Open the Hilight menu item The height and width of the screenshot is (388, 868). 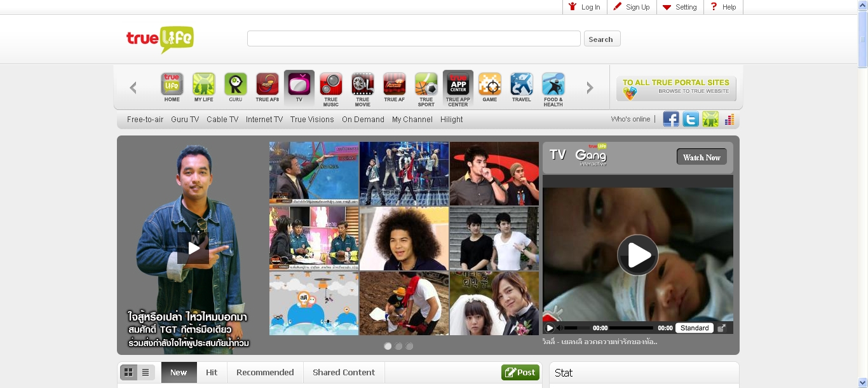tap(452, 120)
